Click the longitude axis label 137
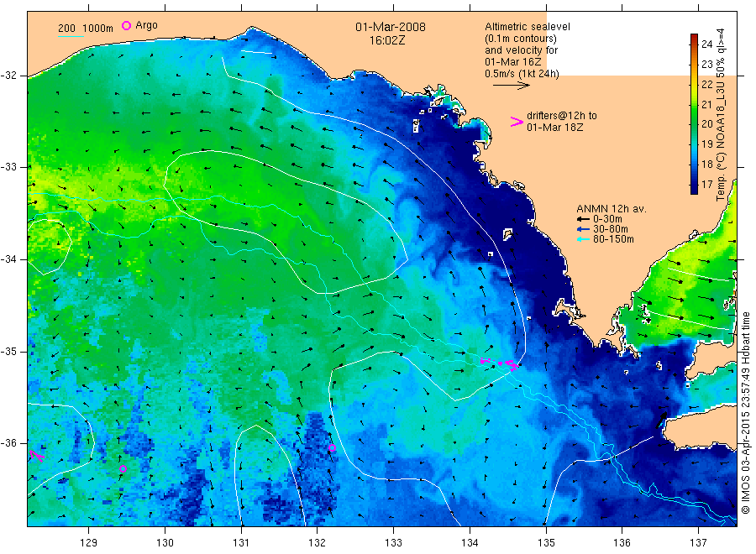This screenshot has width=756, height=554. pyautogui.click(x=698, y=543)
